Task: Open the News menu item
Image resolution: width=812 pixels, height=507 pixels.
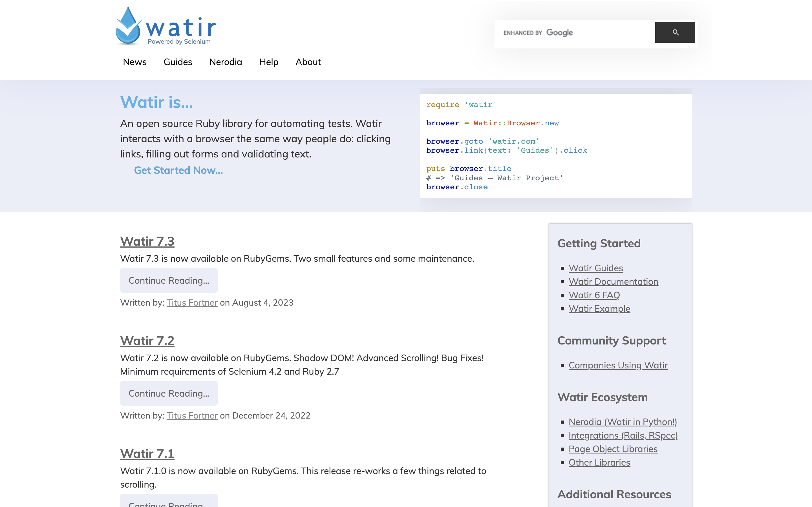Action: click(134, 62)
